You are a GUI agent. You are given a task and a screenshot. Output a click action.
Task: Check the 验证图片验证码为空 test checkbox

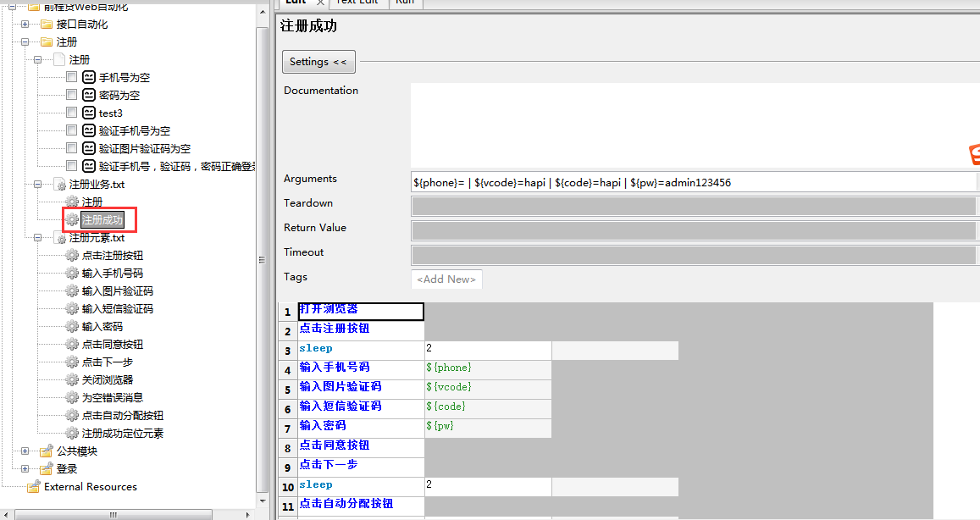pos(71,147)
